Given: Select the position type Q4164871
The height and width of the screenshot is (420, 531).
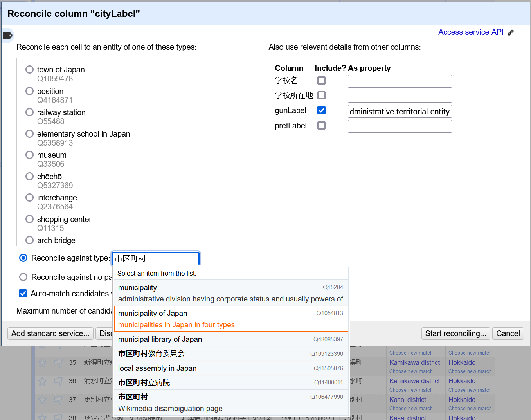Looking at the screenshot, I should point(29,91).
